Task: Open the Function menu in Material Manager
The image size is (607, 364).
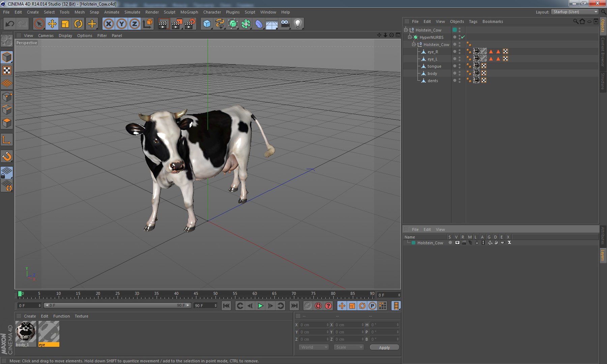Action: pyautogui.click(x=61, y=316)
